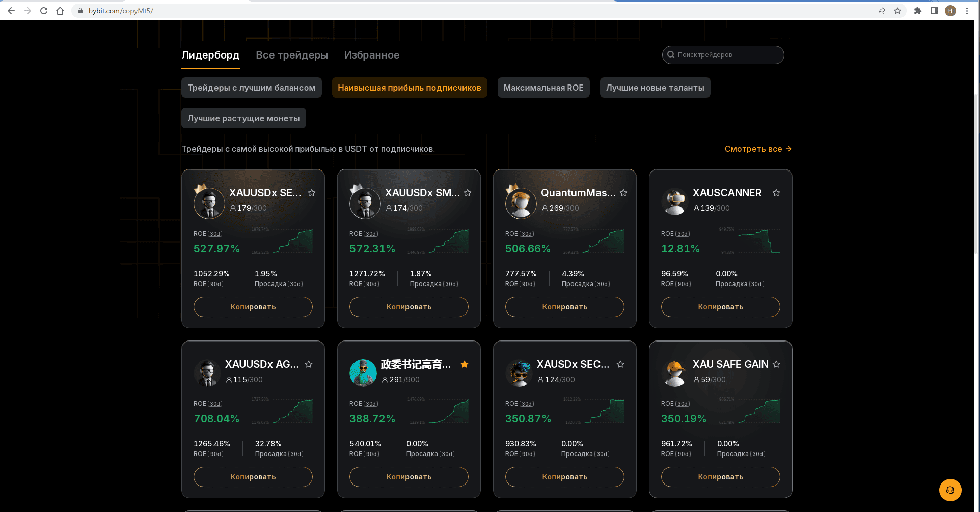Click Копировать on XAUUSDx SM... card
980x512 pixels.
(x=409, y=307)
